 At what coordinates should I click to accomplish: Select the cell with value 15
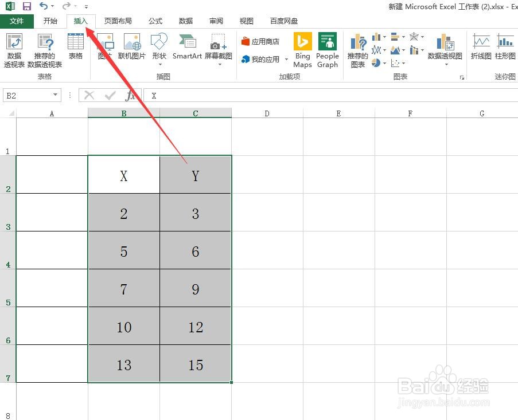[196, 364]
